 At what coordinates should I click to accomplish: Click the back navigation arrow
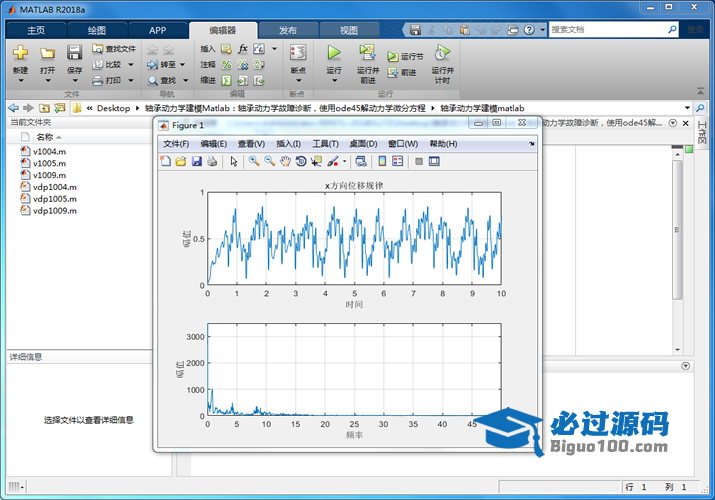14,108
